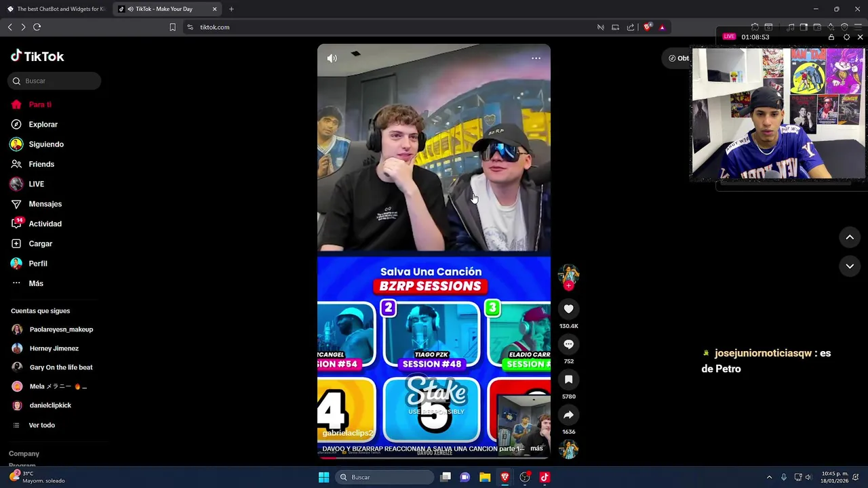868x488 pixels.
Task: Open the TikTok app in taskbar
Action: click(x=544, y=477)
